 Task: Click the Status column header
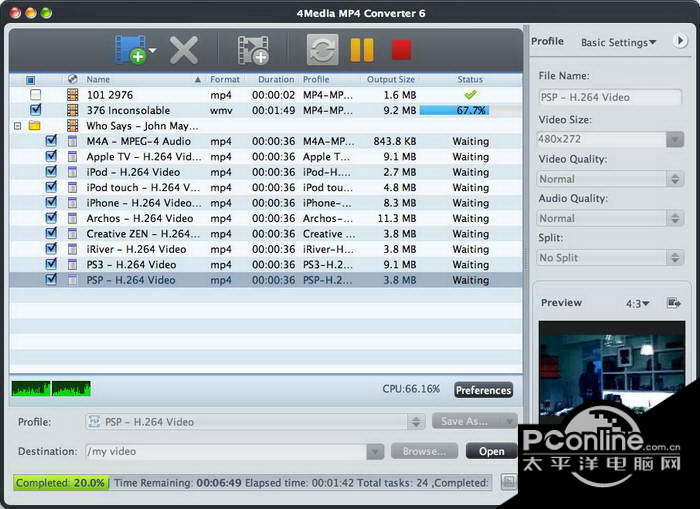click(x=470, y=79)
